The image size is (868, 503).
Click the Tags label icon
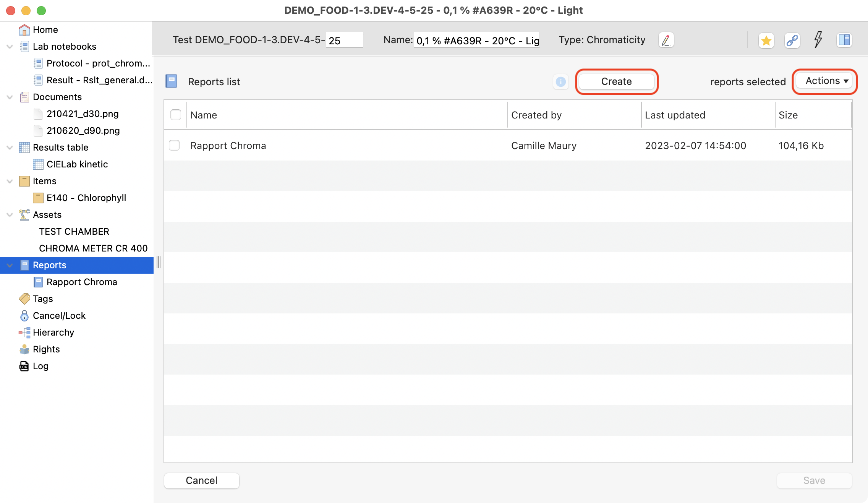click(24, 299)
